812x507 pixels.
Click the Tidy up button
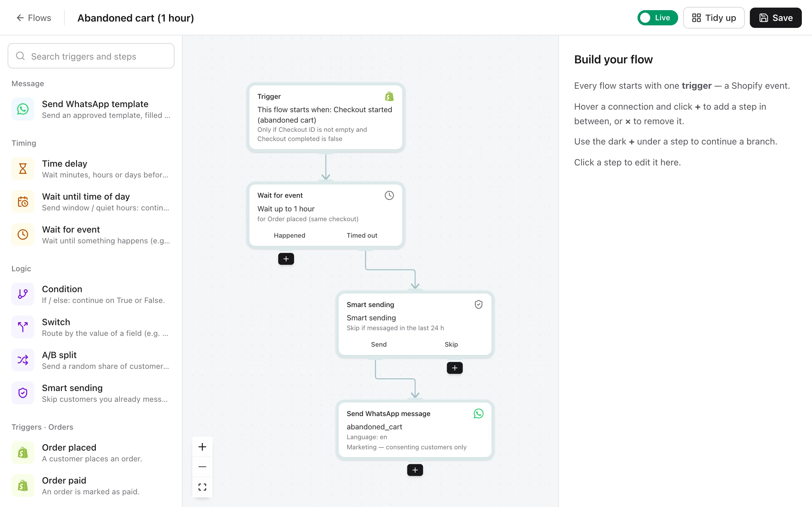point(714,18)
